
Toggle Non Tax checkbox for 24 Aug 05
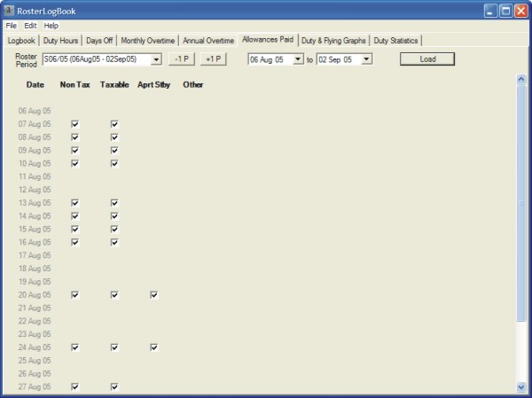pos(75,347)
